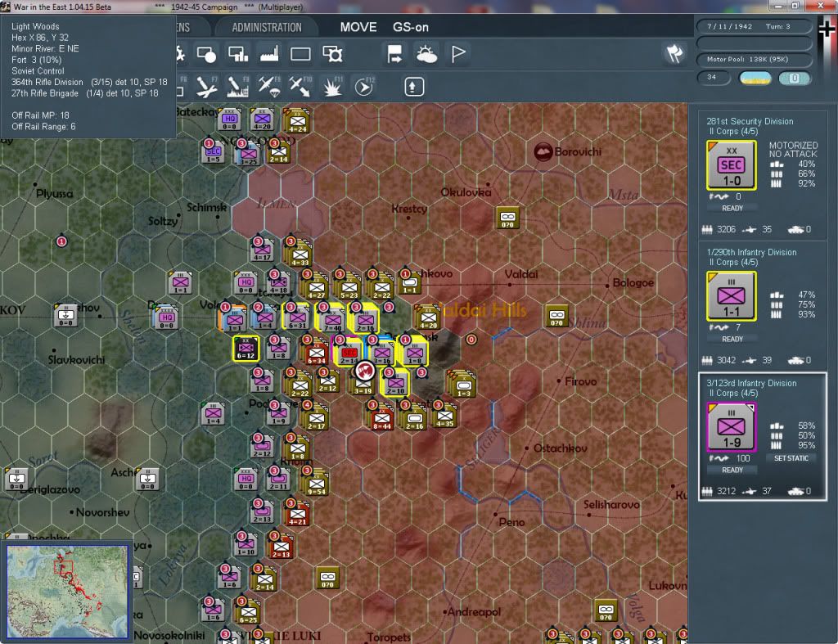Select the red 8=44 unit counter
The width and height of the screenshot is (838, 644).
point(382,418)
